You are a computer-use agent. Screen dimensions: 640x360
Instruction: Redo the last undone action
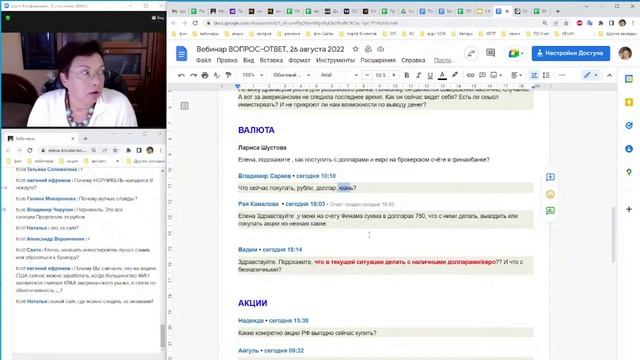tap(193, 75)
